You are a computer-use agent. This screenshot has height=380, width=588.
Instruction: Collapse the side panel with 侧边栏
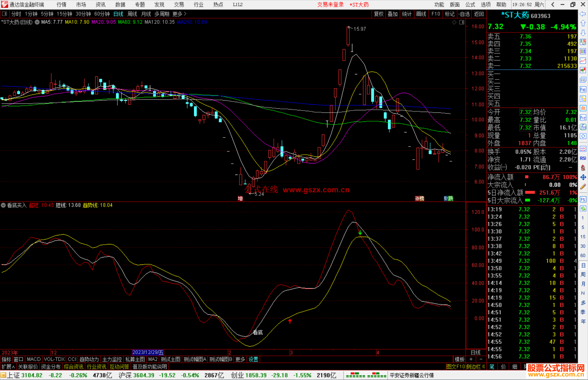476,367
